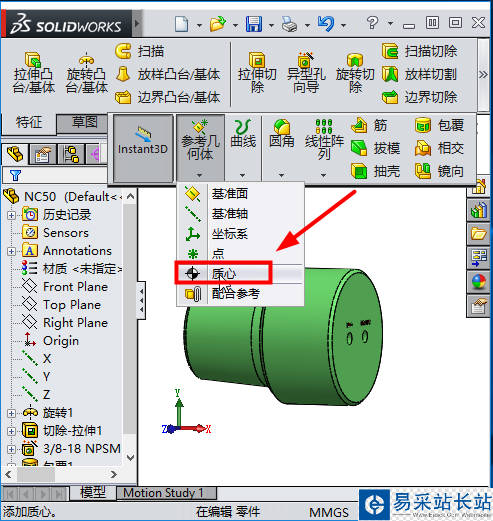
Task: Open the dropdown arrow next to New
Action: tap(199, 25)
